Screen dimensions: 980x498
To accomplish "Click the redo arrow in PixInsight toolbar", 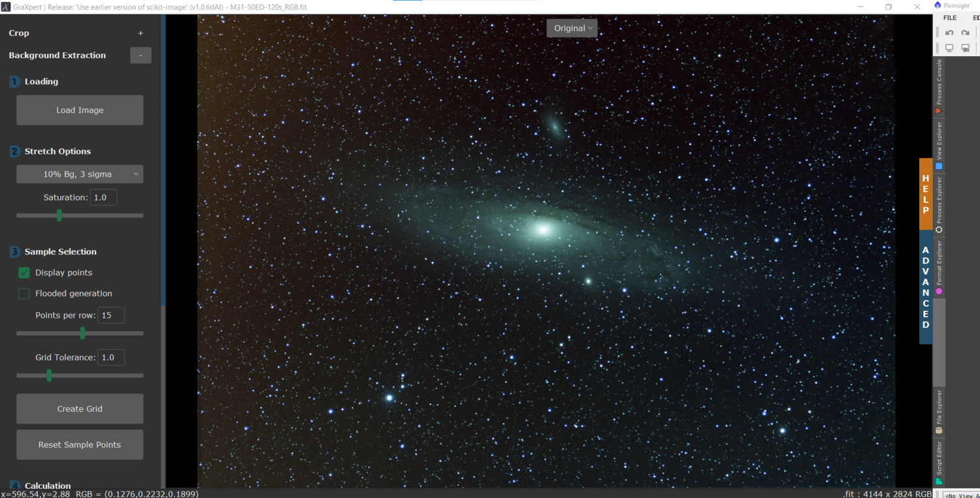I will coord(966,33).
